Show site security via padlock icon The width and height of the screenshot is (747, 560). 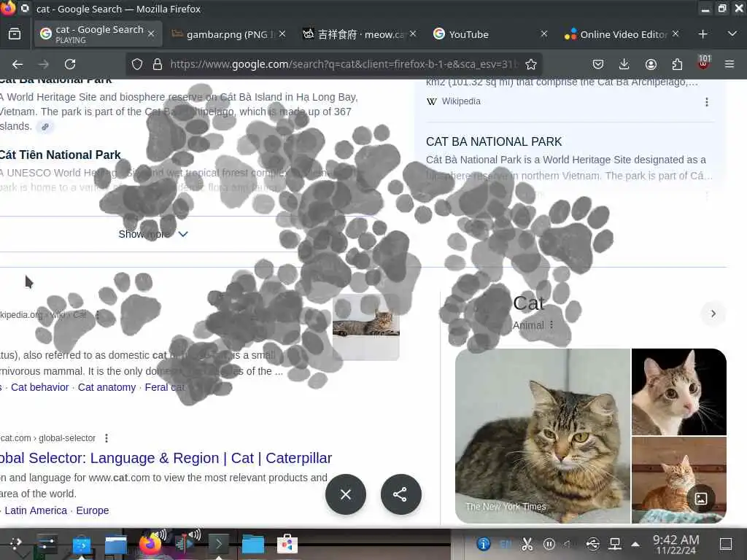point(158,64)
